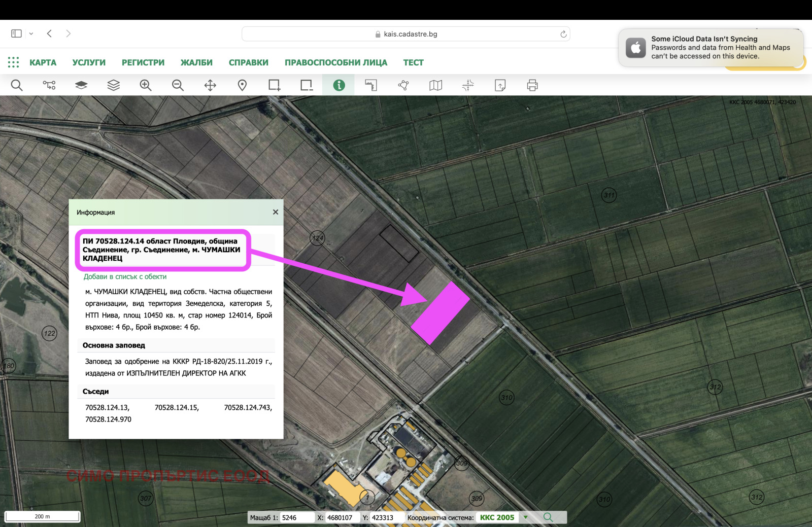Image resolution: width=812 pixels, height=527 pixels.
Task: Click the Мащаб scale input field
Action: [x=297, y=517]
